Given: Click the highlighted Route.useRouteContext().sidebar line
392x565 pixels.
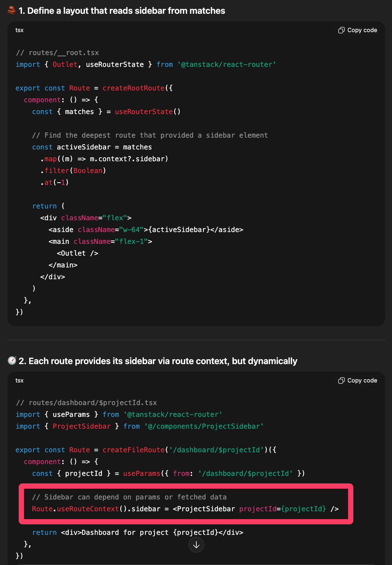Looking at the screenshot, I should pos(185,509).
